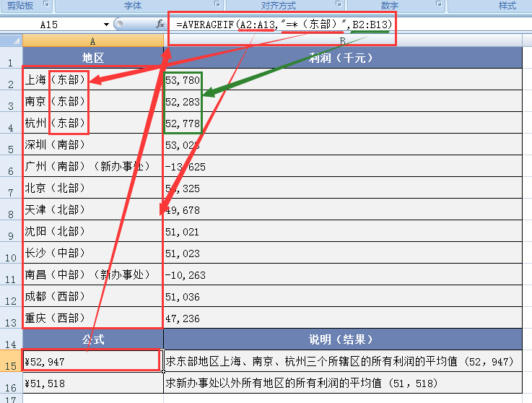Select cell 北京（北部）

[93, 188]
